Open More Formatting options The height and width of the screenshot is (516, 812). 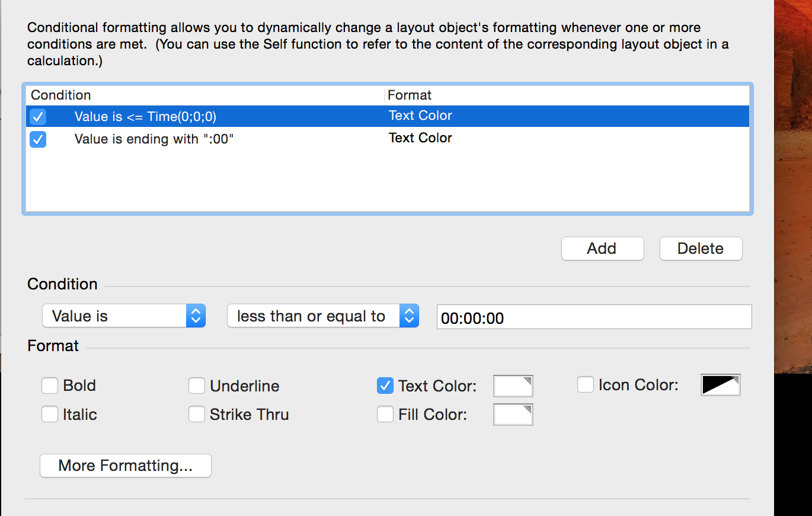coord(126,466)
